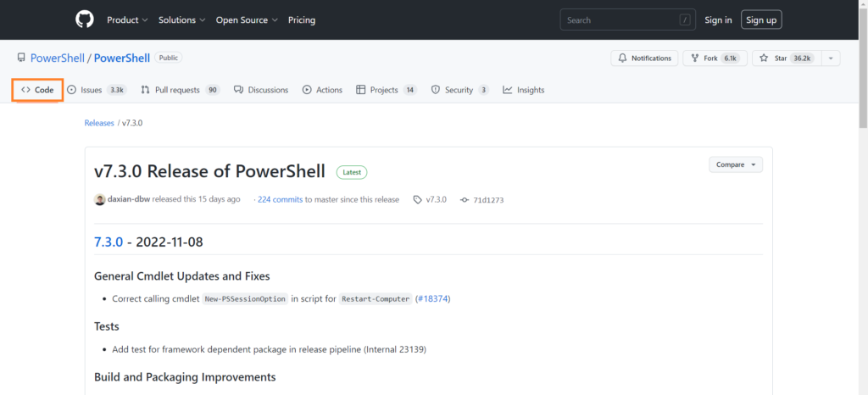Open the 224 commits link
868x395 pixels.
pyautogui.click(x=280, y=199)
